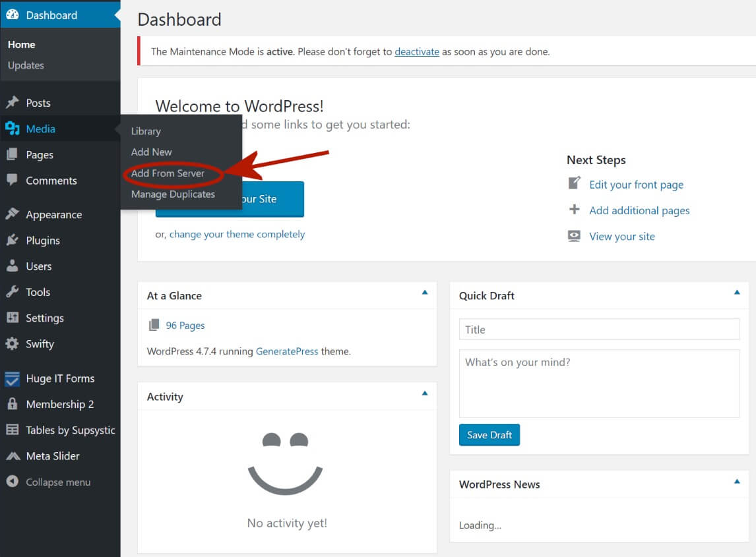Viewport: 756px width, 557px height.
Task: Open the 96 Pages link
Action: click(185, 325)
